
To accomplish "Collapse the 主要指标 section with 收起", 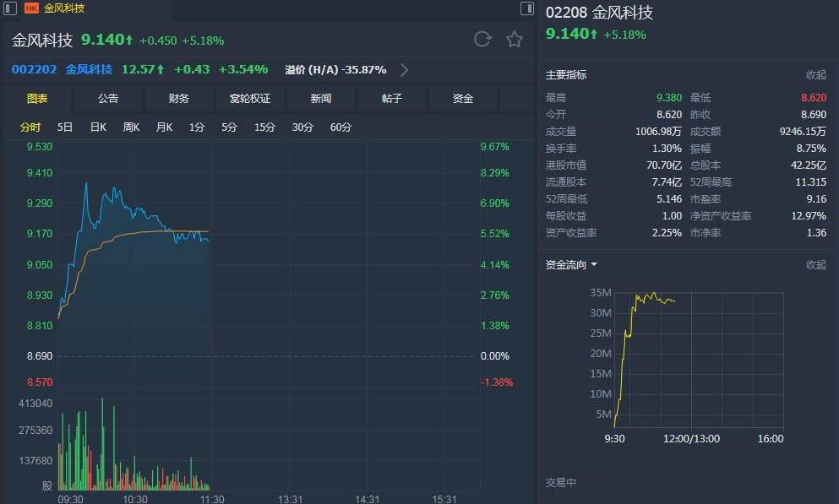I will tap(816, 75).
